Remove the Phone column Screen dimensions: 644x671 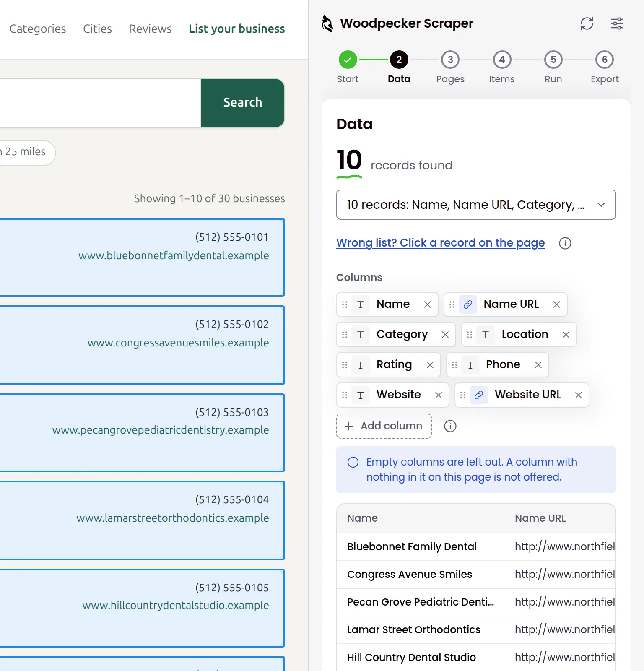click(538, 365)
